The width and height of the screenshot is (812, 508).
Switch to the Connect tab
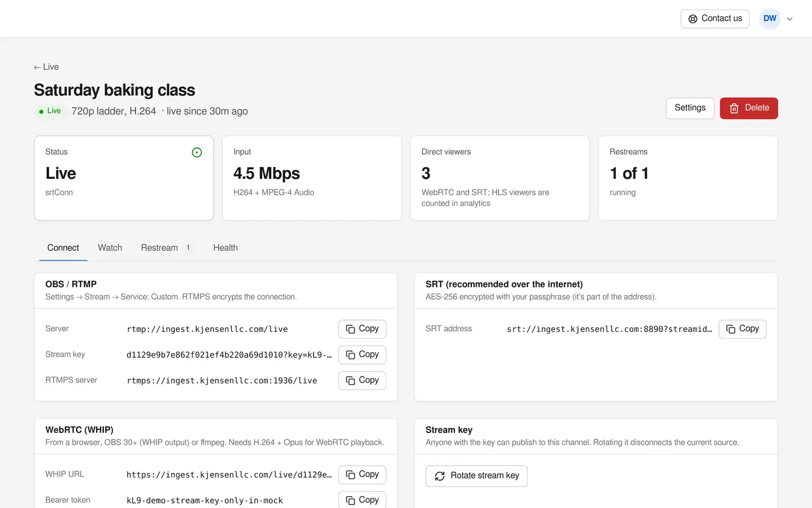(63, 248)
